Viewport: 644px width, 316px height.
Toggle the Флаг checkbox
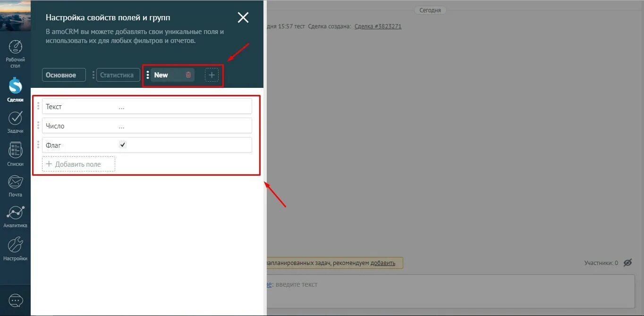click(123, 145)
